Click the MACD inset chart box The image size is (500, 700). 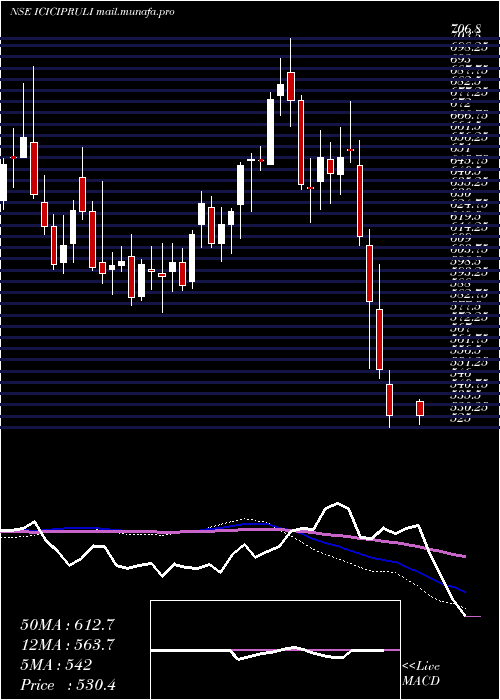coord(275,650)
